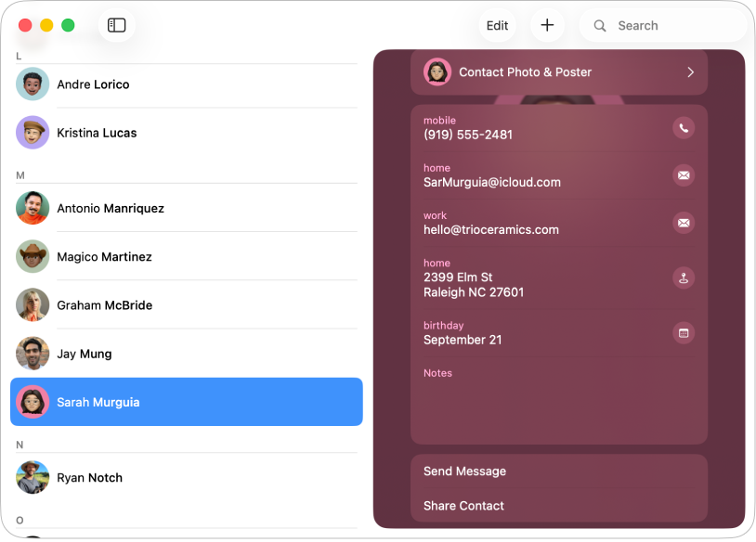Screen dimensions: 756x542
Task: Email SarMurguia@icloud.com via the home envelope icon
Action: (x=684, y=175)
